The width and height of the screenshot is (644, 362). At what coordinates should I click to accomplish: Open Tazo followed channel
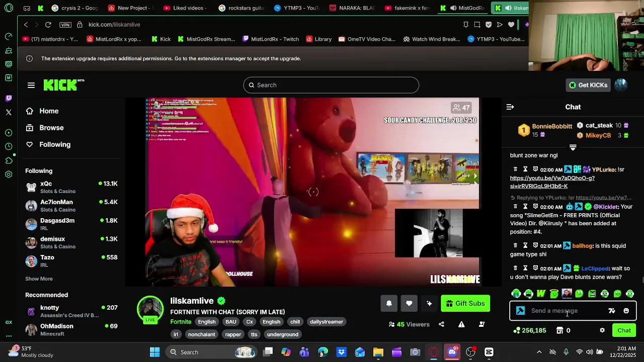pyautogui.click(x=71, y=260)
